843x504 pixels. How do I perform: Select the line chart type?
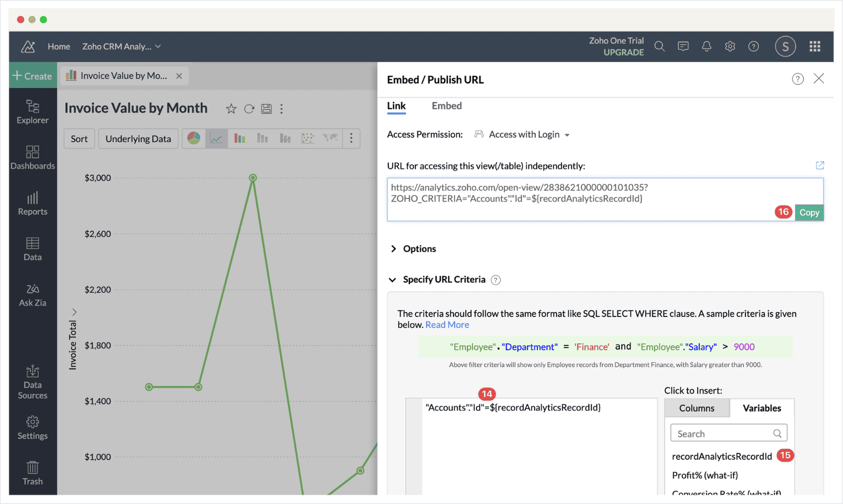(x=217, y=139)
